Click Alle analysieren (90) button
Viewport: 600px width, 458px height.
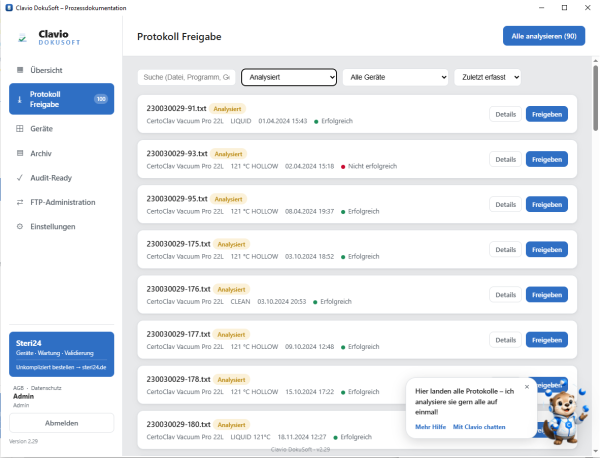544,36
